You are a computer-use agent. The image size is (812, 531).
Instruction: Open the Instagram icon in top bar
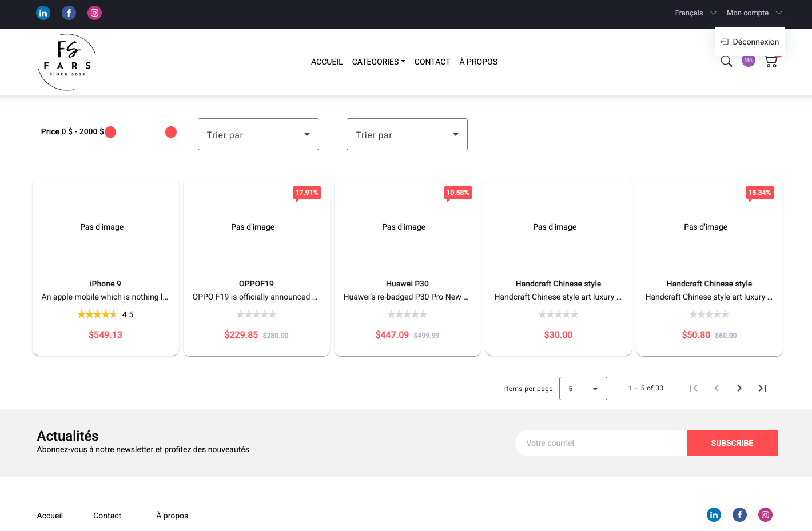tap(95, 13)
